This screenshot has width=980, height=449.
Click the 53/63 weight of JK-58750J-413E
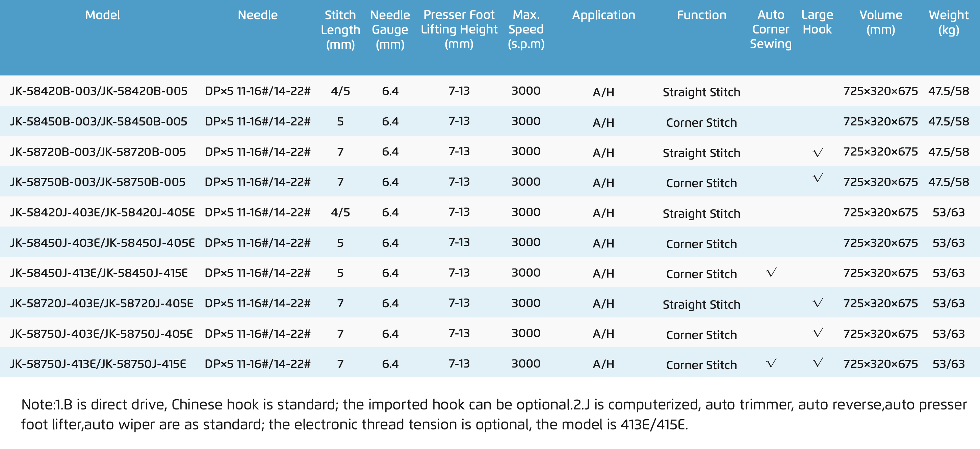[x=948, y=364]
